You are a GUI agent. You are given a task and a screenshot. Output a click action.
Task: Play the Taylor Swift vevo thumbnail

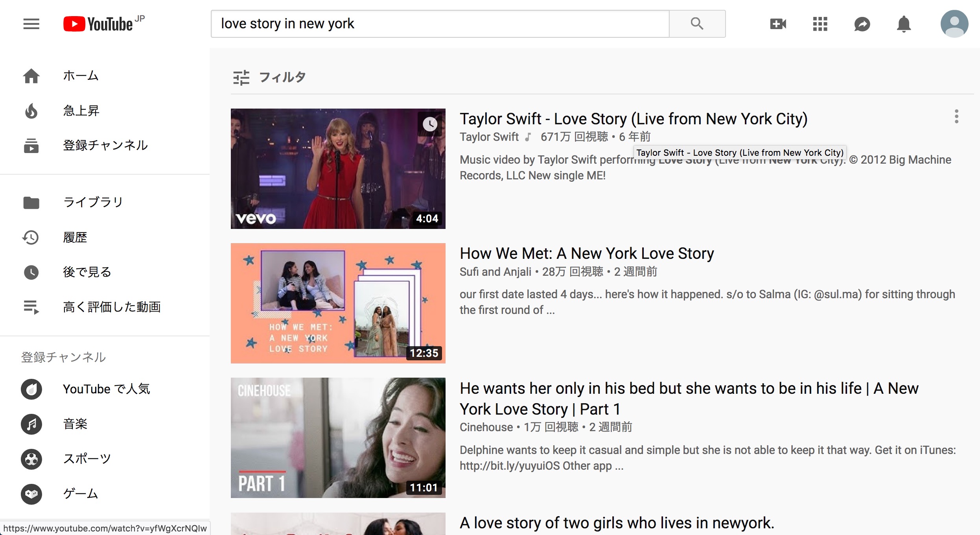(338, 169)
